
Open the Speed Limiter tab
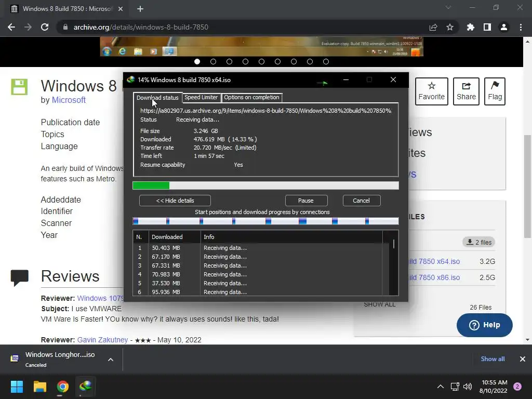point(201,97)
